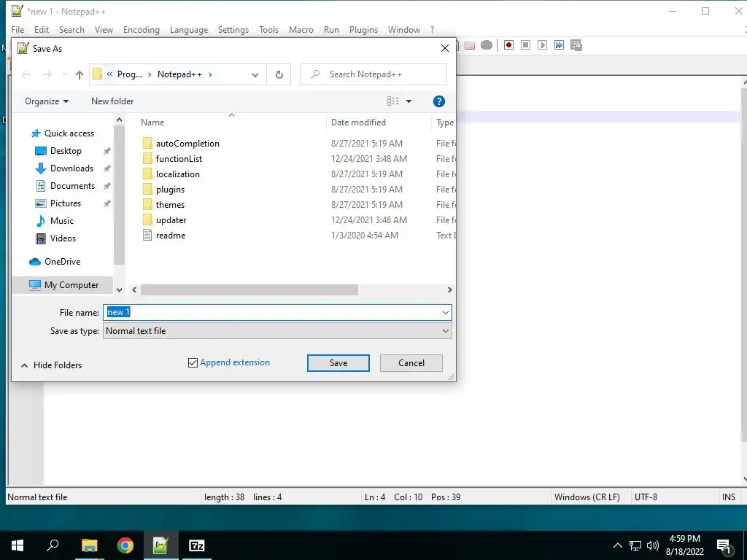Open Music in navigation pane
This screenshot has width=747, height=560.
(61, 221)
